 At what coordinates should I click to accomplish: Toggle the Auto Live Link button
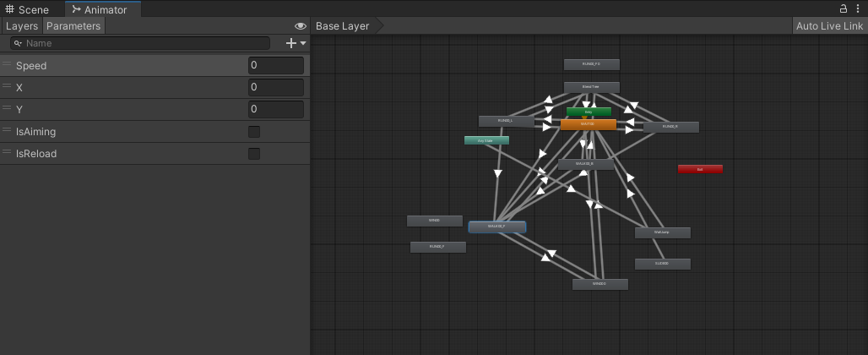(x=829, y=26)
